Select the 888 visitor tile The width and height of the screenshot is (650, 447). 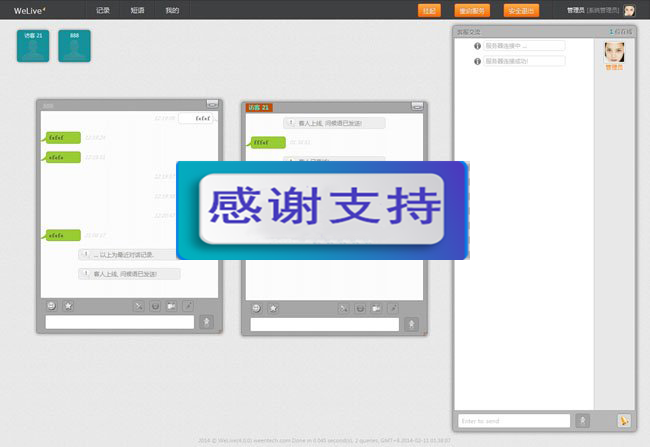(x=75, y=46)
